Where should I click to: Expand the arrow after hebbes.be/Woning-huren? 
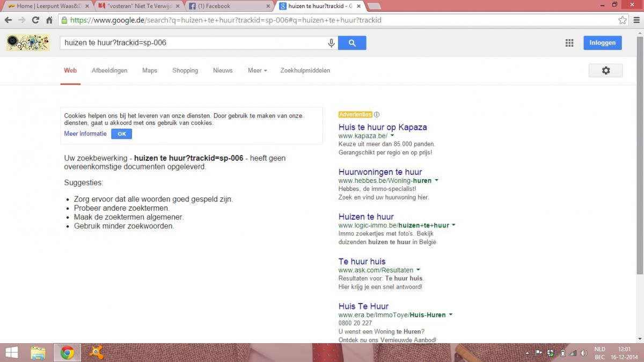point(436,181)
